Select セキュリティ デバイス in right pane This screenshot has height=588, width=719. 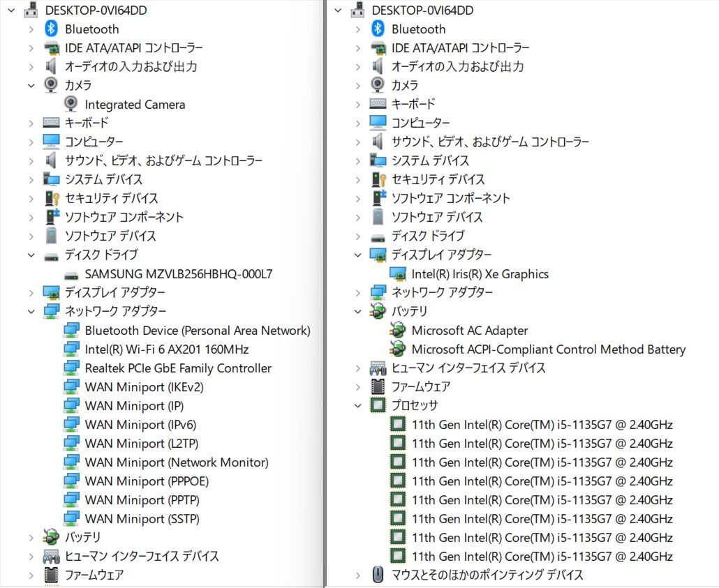tap(438, 179)
